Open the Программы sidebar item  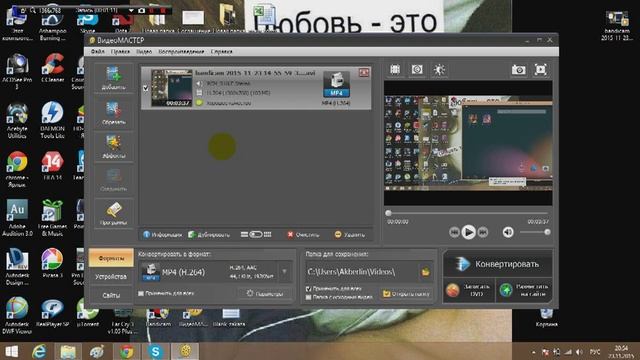(113, 214)
